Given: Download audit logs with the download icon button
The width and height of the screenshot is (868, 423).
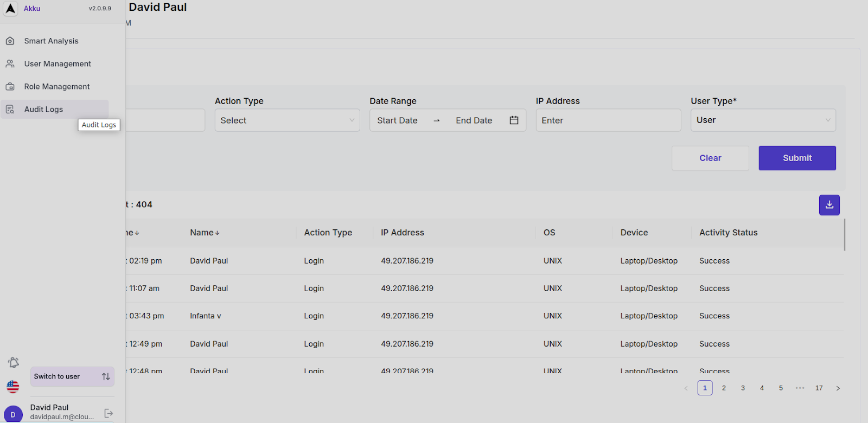Looking at the screenshot, I should (x=829, y=205).
